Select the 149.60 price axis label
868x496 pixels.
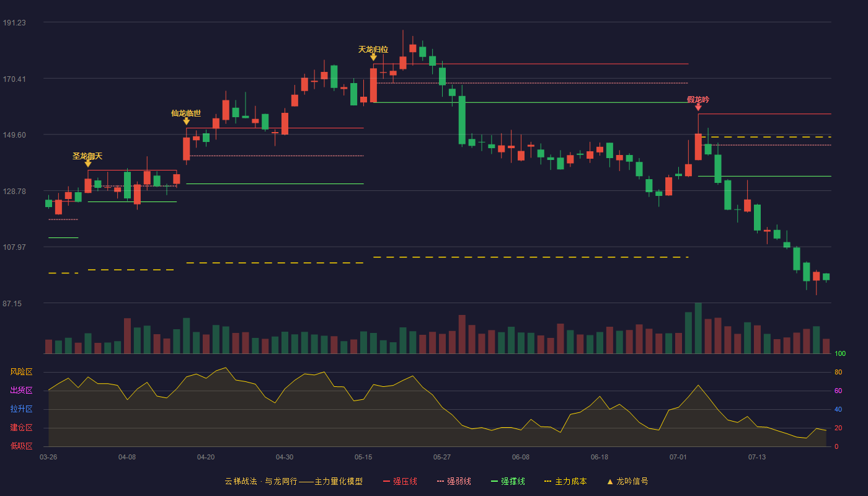(14, 135)
